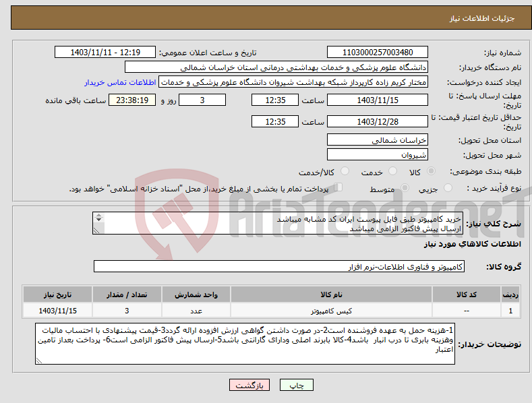Click the کیس کامپیوتر table cell

pyautogui.click(x=332, y=311)
